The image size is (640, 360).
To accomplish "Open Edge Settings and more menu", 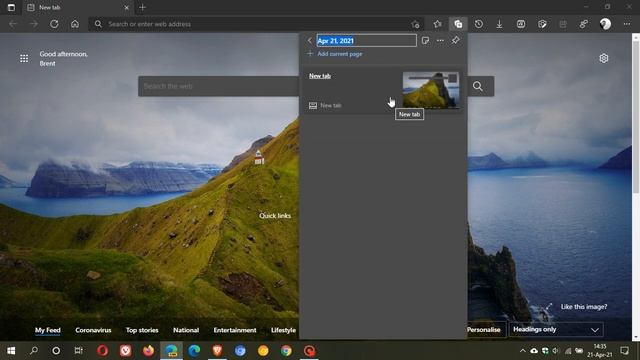I will pyautogui.click(x=627, y=24).
